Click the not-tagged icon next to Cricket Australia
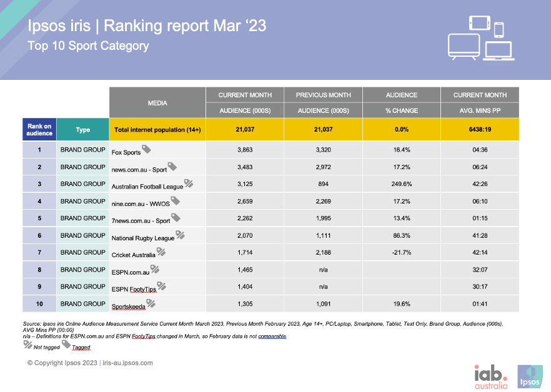 point(161,252)
